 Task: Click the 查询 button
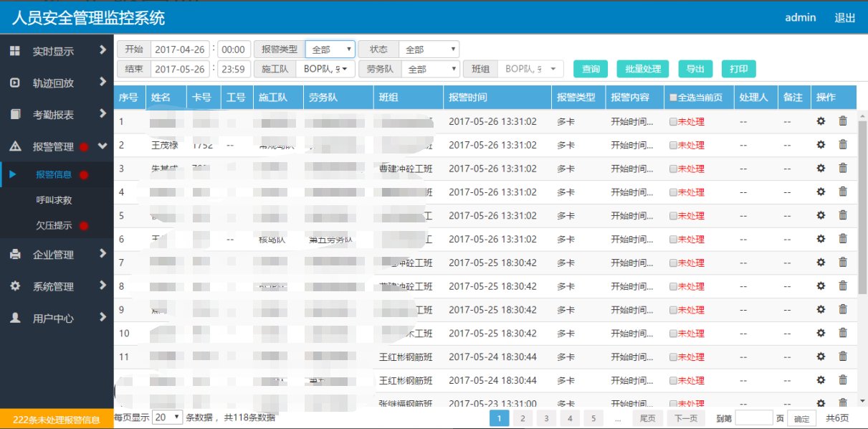[591, 69]
